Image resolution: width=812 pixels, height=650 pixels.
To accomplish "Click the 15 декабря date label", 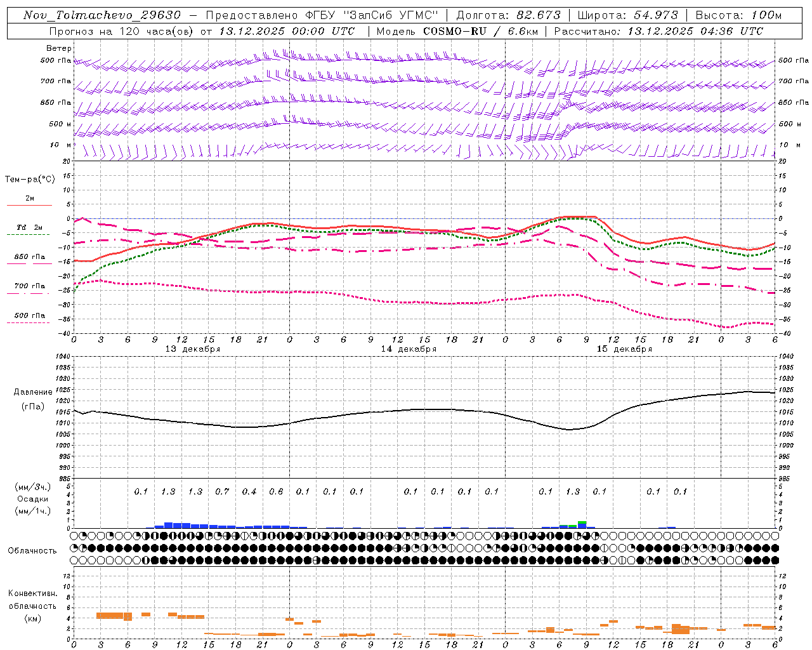I will click(624, 349).
